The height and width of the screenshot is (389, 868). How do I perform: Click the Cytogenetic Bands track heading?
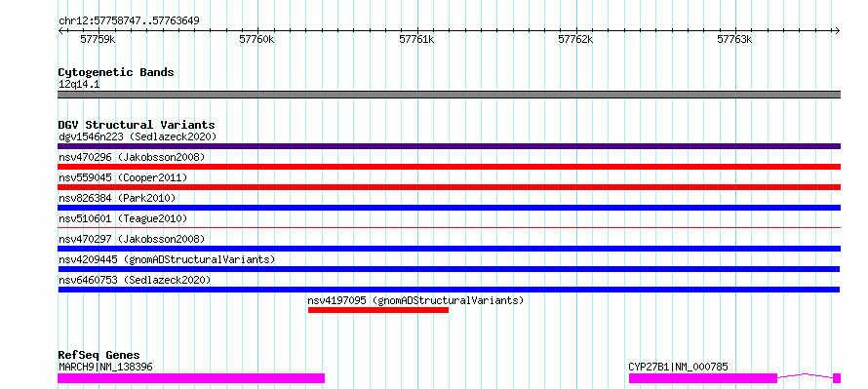point(116,72)
